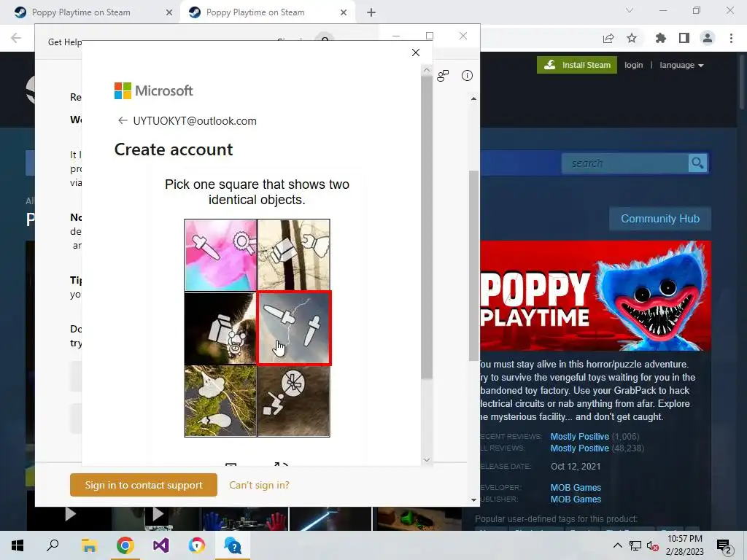Open Windows taskbar search
The image size is (747, 560).
click(x=53, y=545)
